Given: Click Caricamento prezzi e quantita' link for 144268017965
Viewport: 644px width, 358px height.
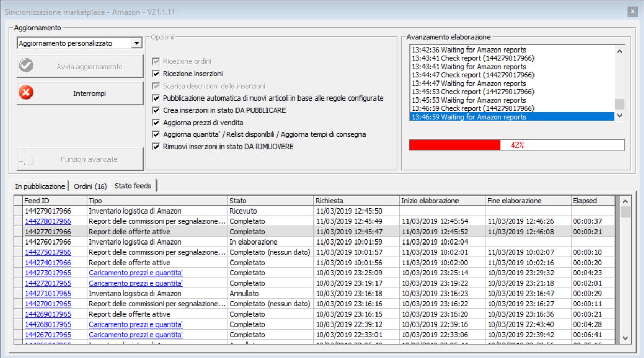Looking at the screenshot, I should point(136,324).
